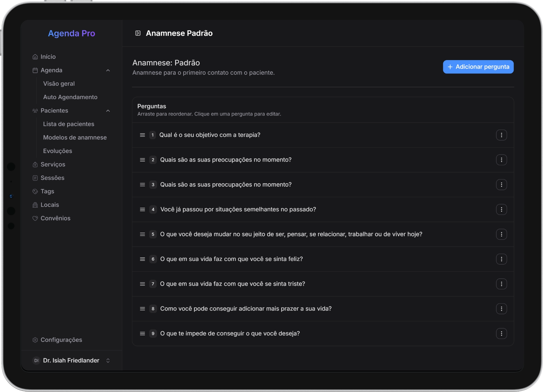The width and height of the screenshot is (543, 392).
Task: Select Modelos de anamnese in the sidebar
Action: pos(75,137)
